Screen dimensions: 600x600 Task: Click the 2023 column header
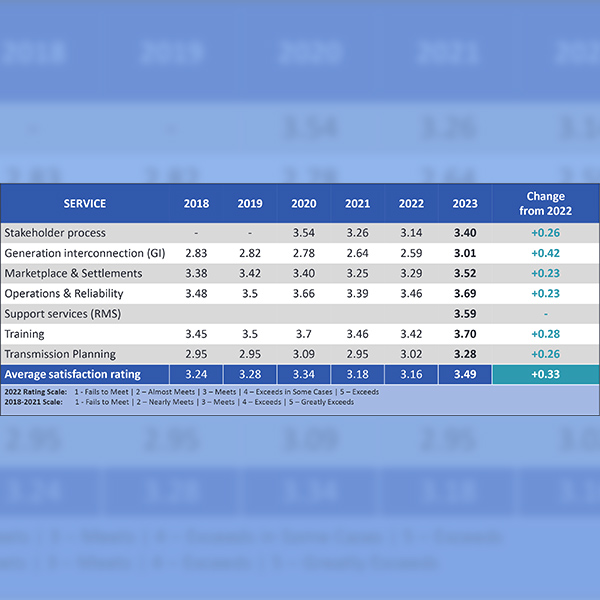click(465, 204)
